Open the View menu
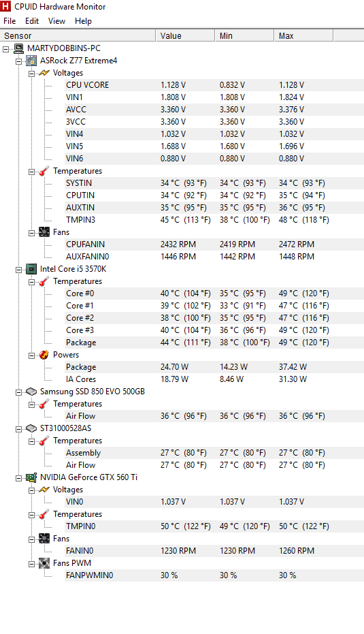Viewport: 364px width, 634px height. pos(56,21)
